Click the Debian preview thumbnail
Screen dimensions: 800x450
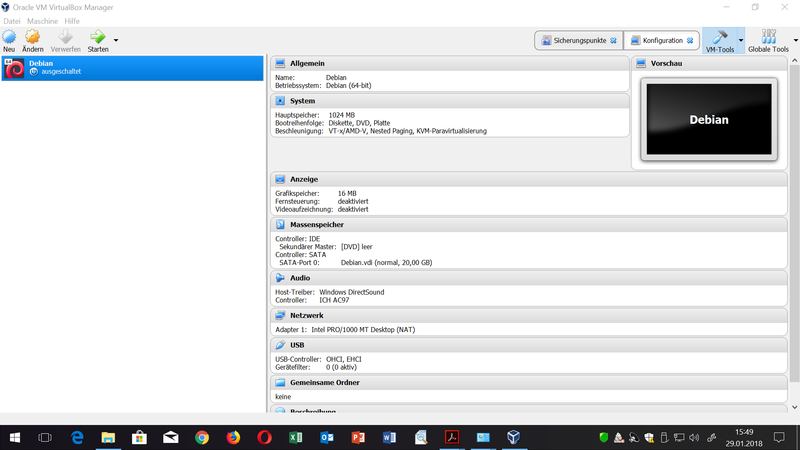click(x=709, y=119)
